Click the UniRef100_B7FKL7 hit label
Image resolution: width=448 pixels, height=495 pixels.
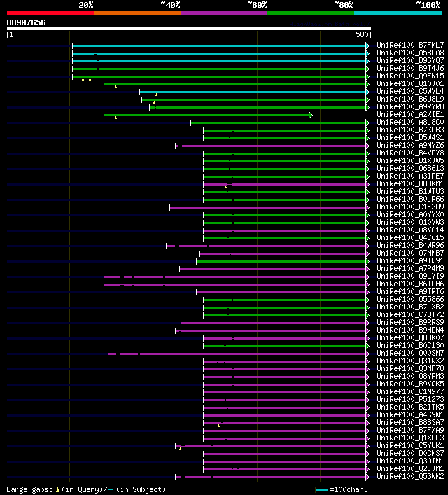pyautogui.click(x=410, y=45)
